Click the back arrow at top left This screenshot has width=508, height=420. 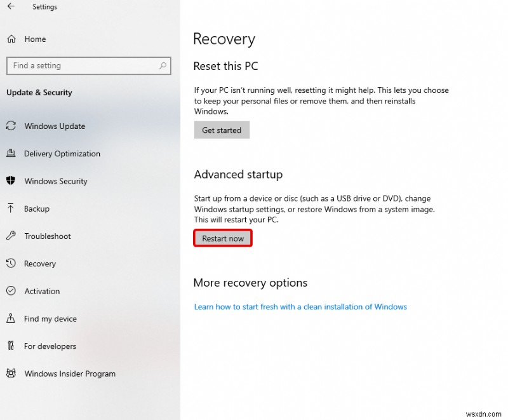click(11, 6)
